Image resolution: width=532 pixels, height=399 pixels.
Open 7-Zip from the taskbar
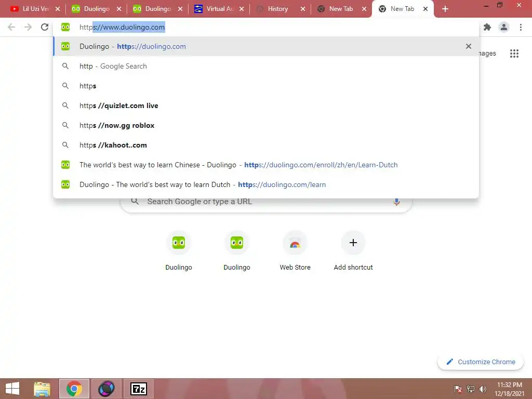tap(138, 389)
